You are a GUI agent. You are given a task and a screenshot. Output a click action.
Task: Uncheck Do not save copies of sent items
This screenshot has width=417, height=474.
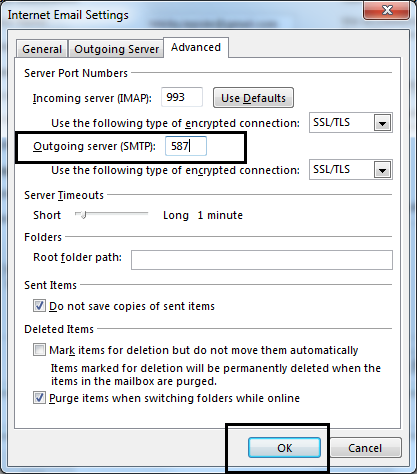(x=39, y=306)
